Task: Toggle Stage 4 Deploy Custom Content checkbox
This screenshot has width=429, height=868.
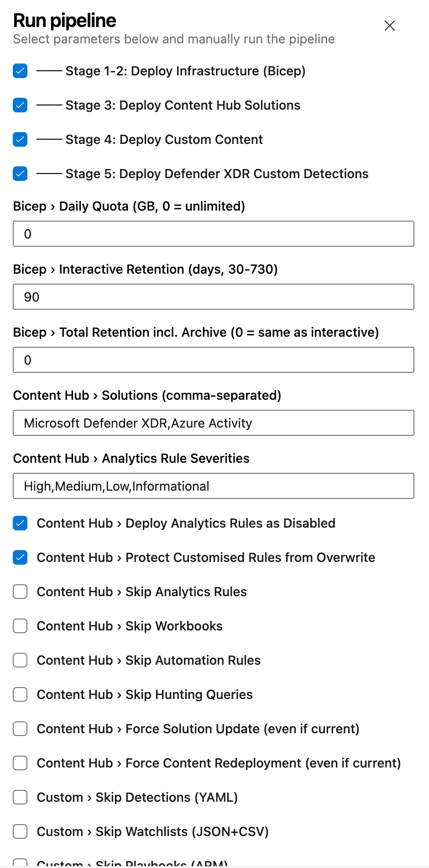Action: tap(20, 139)
